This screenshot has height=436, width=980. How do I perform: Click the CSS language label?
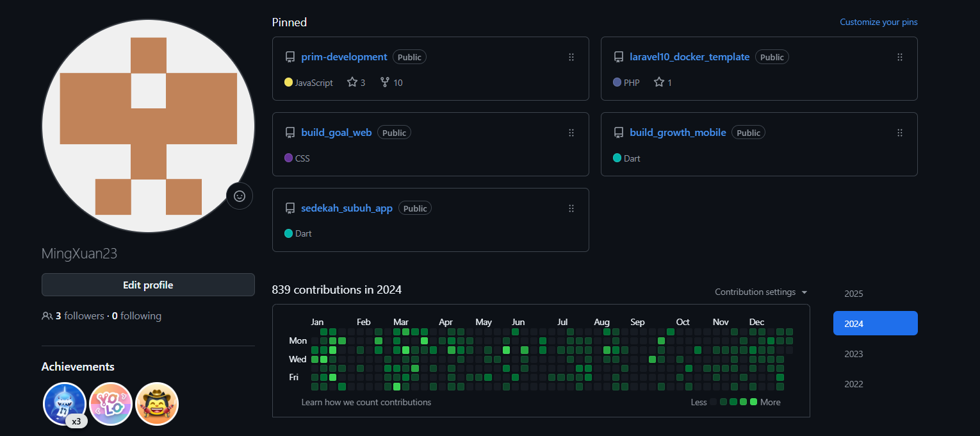coord(302,158)
